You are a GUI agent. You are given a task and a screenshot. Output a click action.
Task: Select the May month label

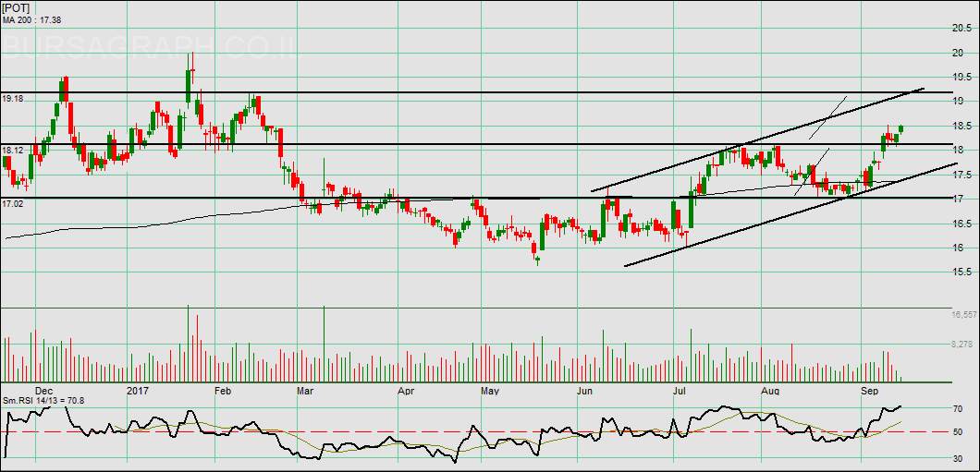pyautogui.click(x=490, y=391)
